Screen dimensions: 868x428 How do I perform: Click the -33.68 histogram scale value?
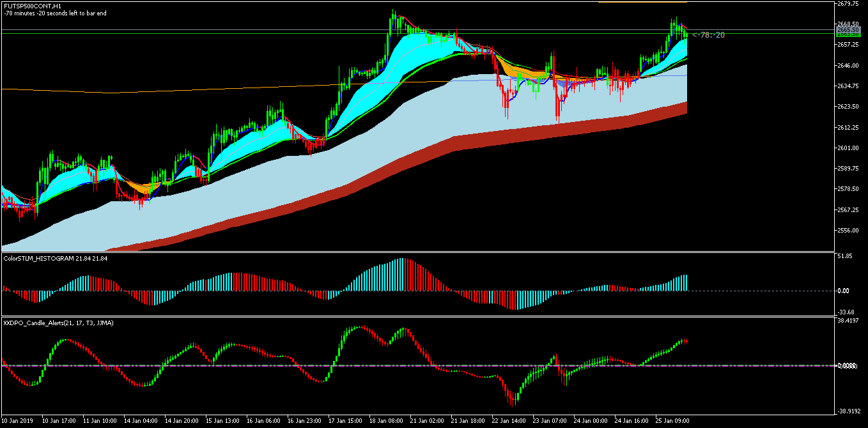(845, 312)
